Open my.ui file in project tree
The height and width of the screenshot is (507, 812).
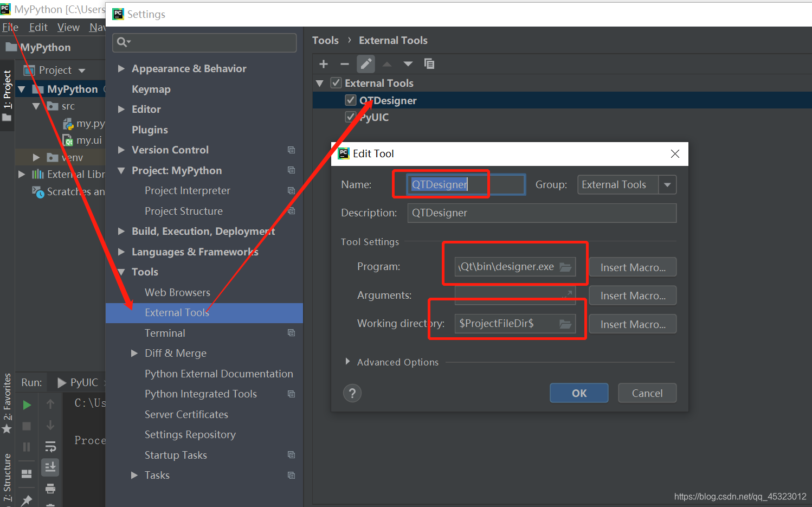[83, 140]
